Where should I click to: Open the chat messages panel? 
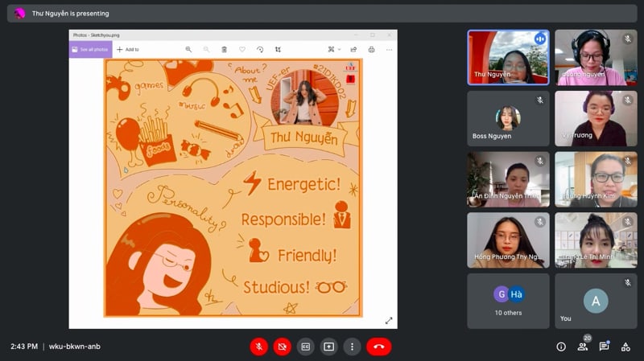[604, 347]
